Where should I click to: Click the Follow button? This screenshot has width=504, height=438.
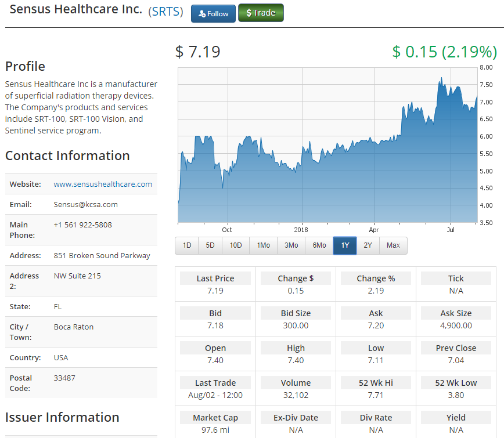pos(213,14)
